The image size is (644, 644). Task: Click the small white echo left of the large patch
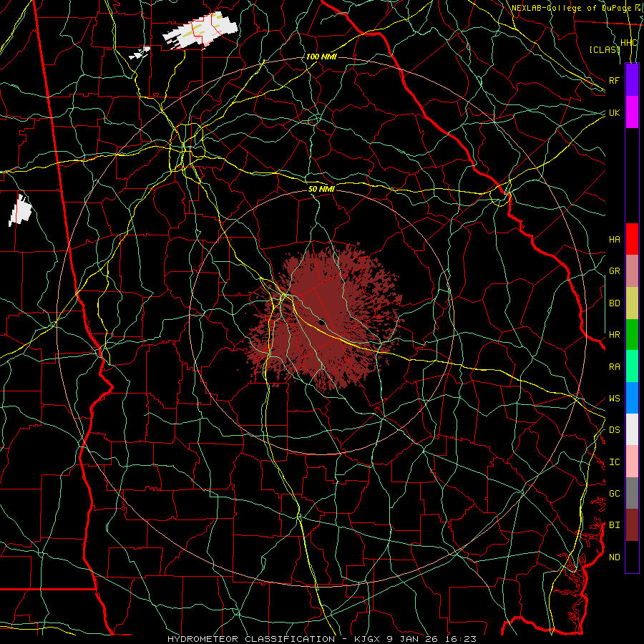tap(140, 52)
